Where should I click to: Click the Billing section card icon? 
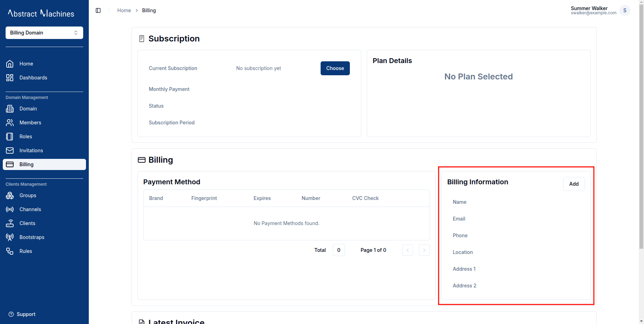(142, 160)
